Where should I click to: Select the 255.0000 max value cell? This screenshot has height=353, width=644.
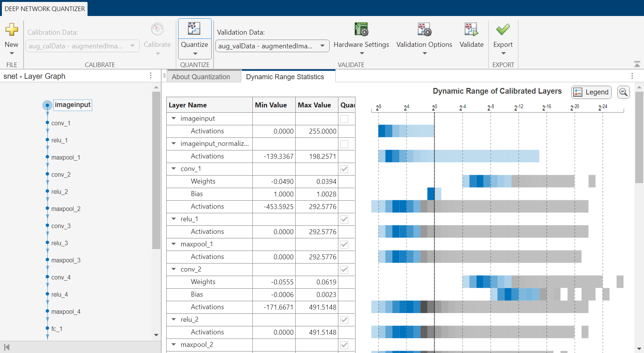(x=317, y=131)
